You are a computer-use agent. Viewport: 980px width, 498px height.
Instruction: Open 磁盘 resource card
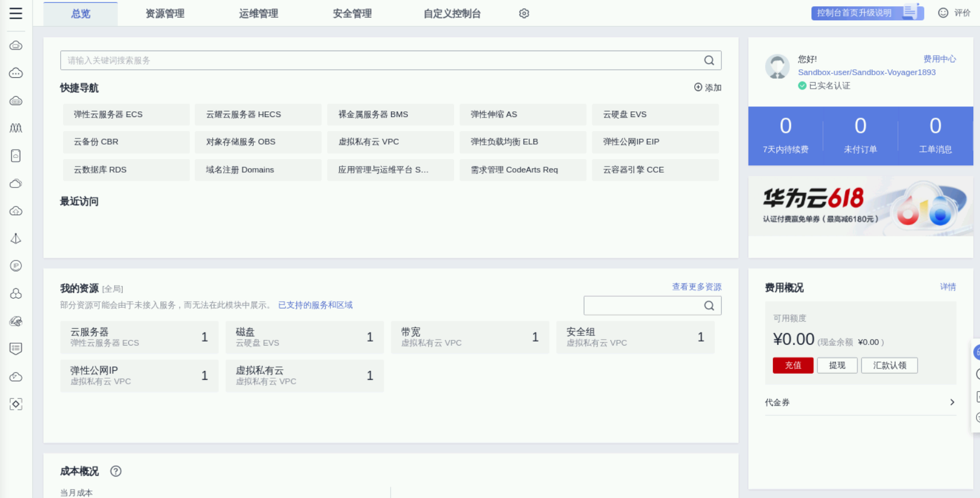(304, 337)
